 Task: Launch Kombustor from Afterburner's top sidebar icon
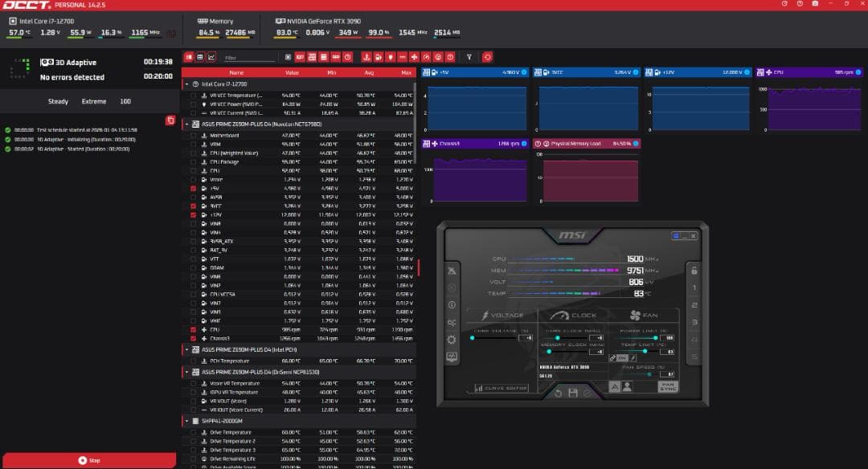(451, 270)
